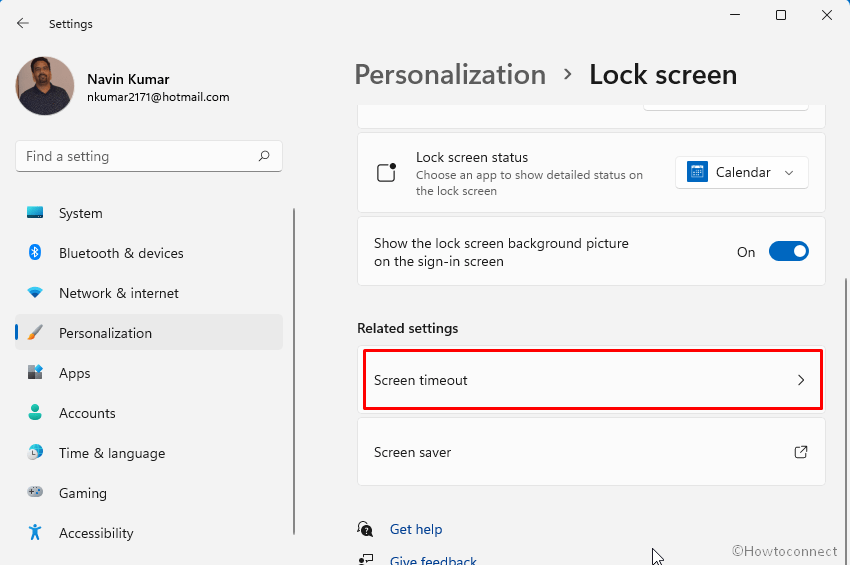Screen dimensions: 850x565
Task: Click the search magnifier icon
Action: click(264, 156)
